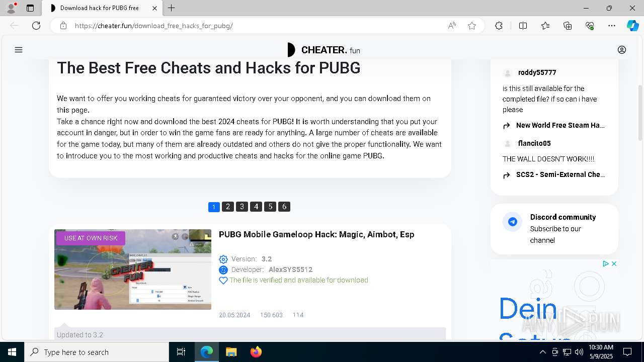Open SCS2 - Semi-External Che... link

click(x=560, y=174)
